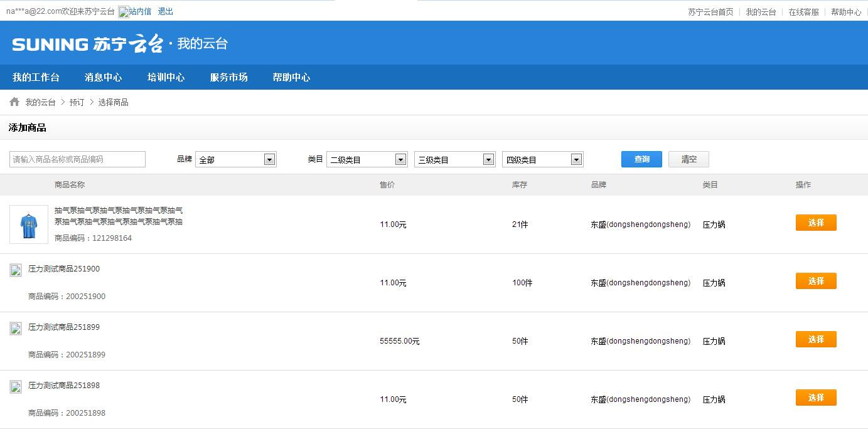Click product code 200251899
This screenshot has height=432, width=868.
click(x=85, y=355)
